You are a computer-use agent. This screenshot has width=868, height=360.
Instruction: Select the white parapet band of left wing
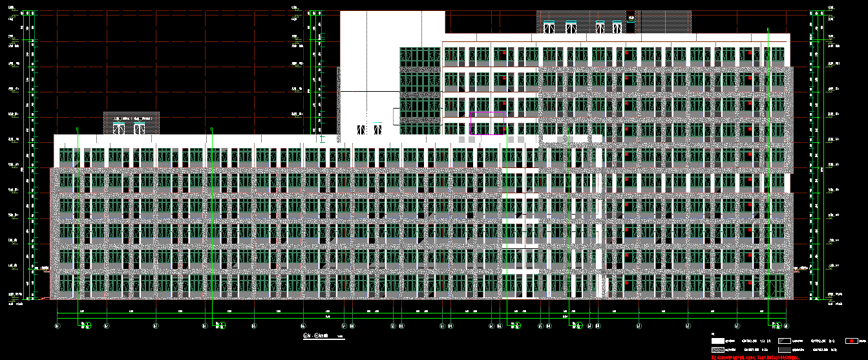pos(194,141)
